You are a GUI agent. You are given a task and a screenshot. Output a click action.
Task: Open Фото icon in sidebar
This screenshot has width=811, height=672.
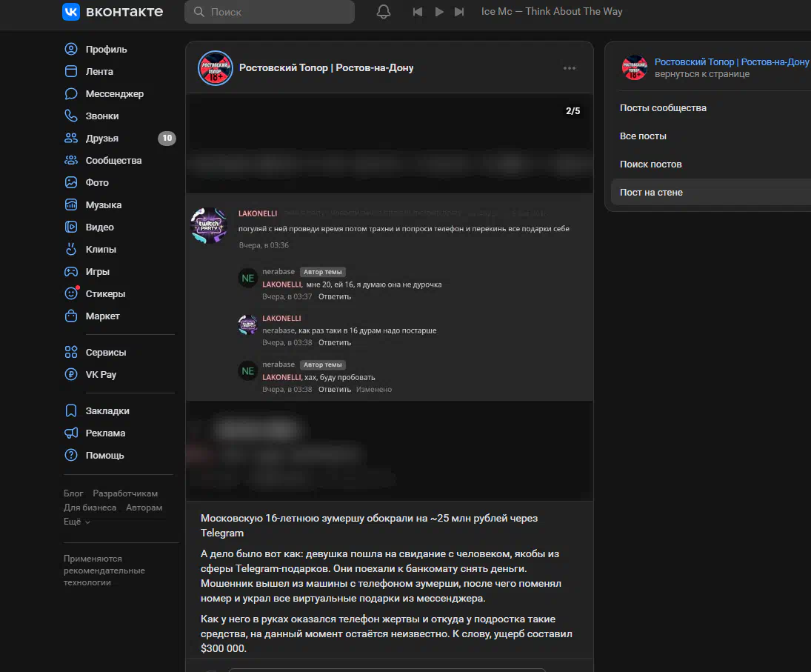[x=71, y=182]
